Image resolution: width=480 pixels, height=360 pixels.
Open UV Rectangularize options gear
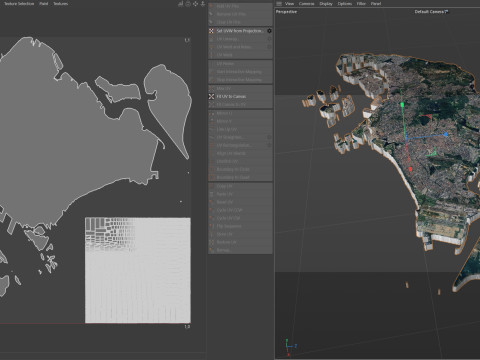[x=269, y=145]
